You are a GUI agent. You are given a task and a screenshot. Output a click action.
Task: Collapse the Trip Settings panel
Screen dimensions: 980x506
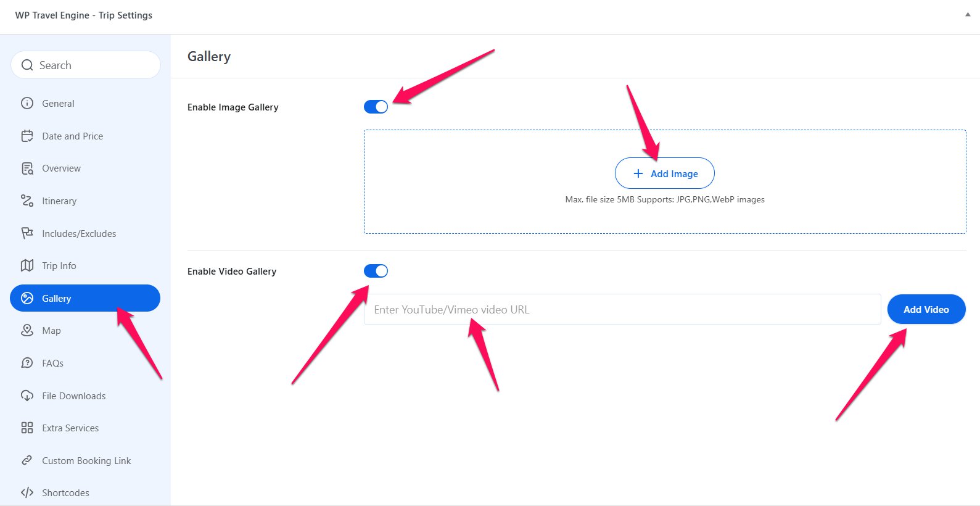(968, 15)
